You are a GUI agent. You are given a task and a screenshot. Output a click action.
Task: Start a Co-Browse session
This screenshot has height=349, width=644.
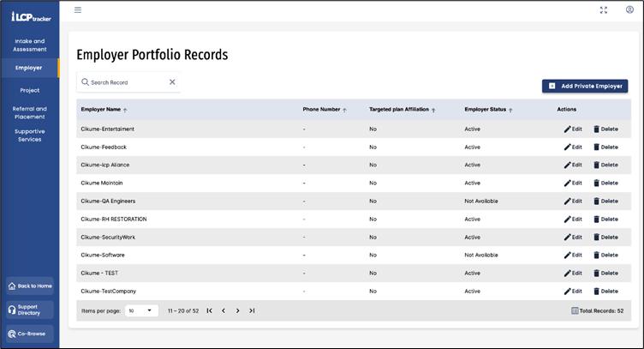click(x=30, y=334)
